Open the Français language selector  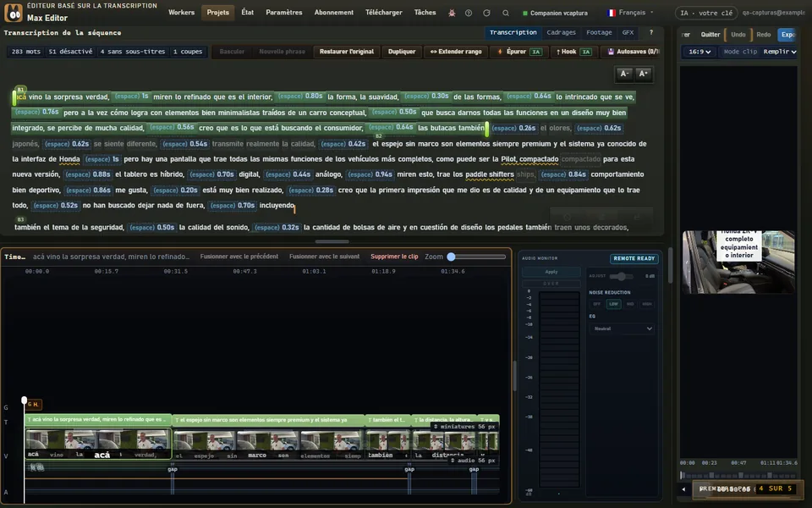(x=630, y=13)
